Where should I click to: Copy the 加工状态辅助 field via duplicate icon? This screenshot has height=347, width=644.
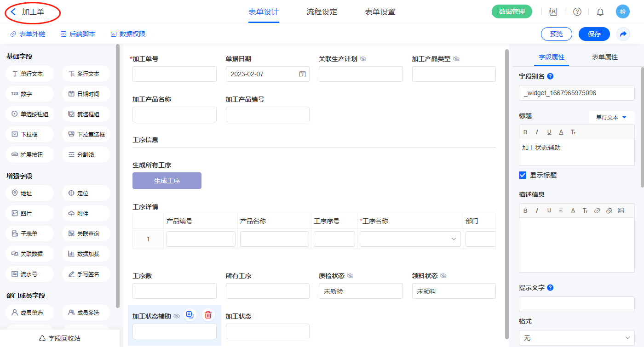click(x=190, y=315)
